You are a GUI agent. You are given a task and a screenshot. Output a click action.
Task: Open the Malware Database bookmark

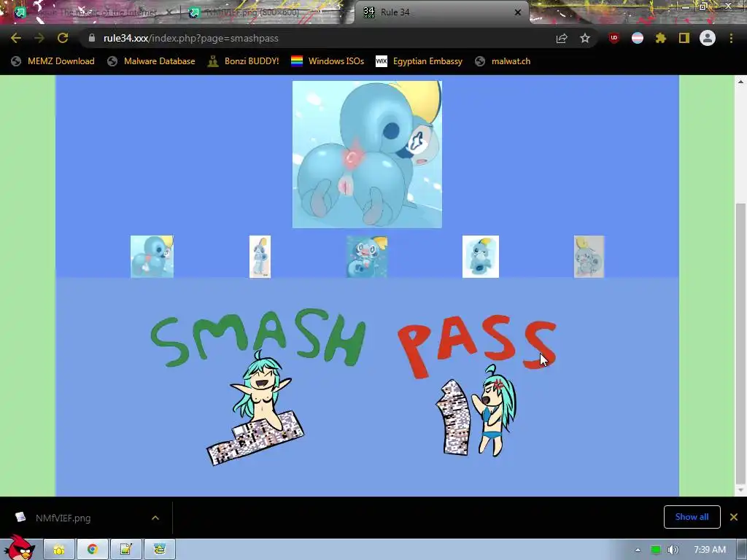(152, 61)
